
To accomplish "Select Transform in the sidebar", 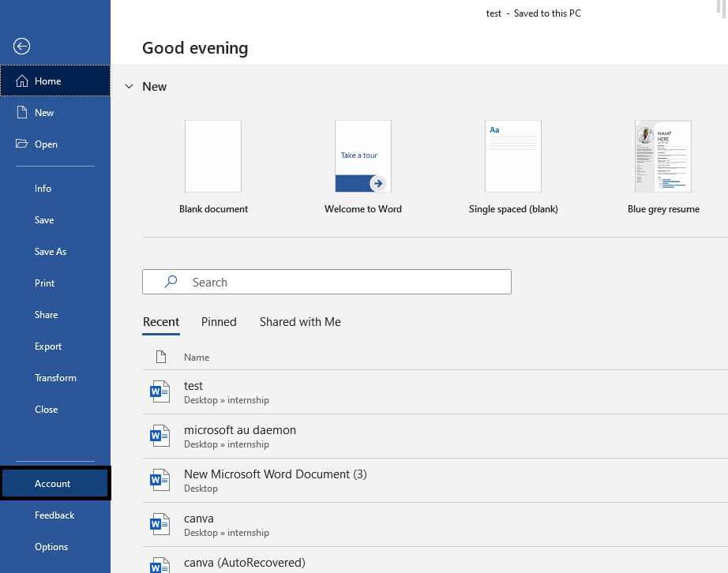I will [55, 378].
